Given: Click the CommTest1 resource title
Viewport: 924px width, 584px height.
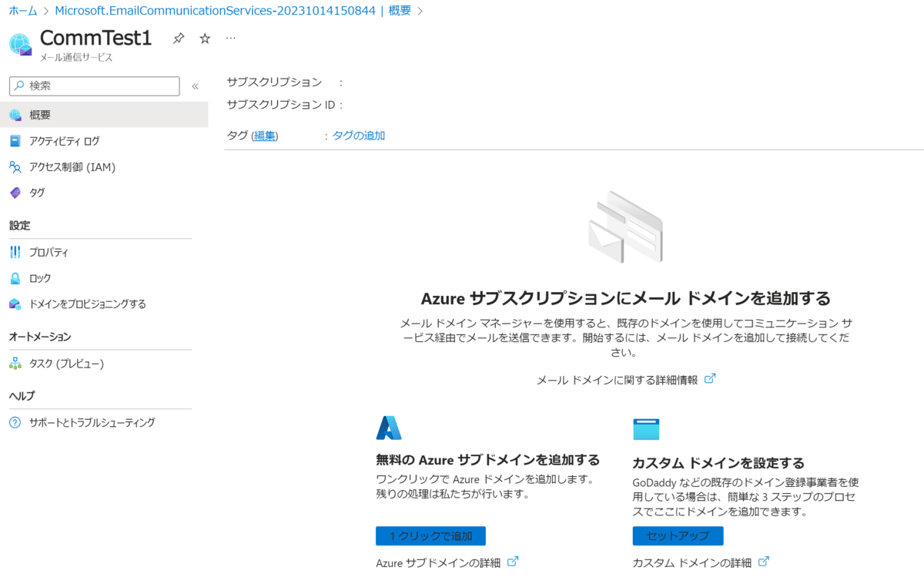Looking at the screenshot, I should (96, 38).
